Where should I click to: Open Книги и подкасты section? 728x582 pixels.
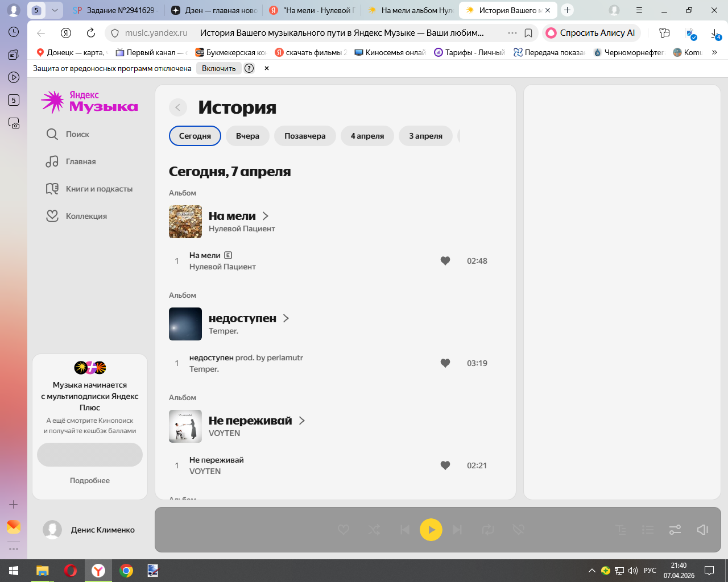[x=89, y=189]
